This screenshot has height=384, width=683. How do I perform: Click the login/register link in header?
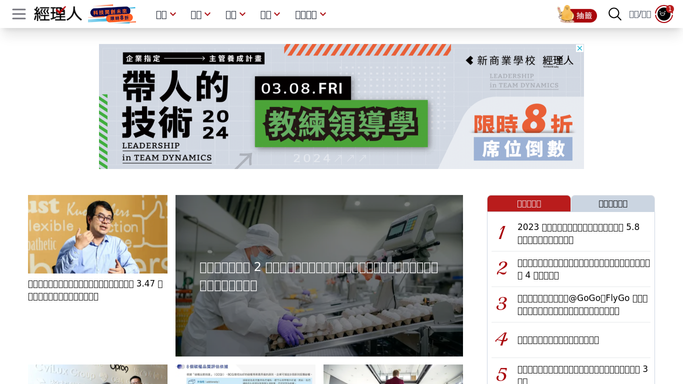tap(639, 15)
